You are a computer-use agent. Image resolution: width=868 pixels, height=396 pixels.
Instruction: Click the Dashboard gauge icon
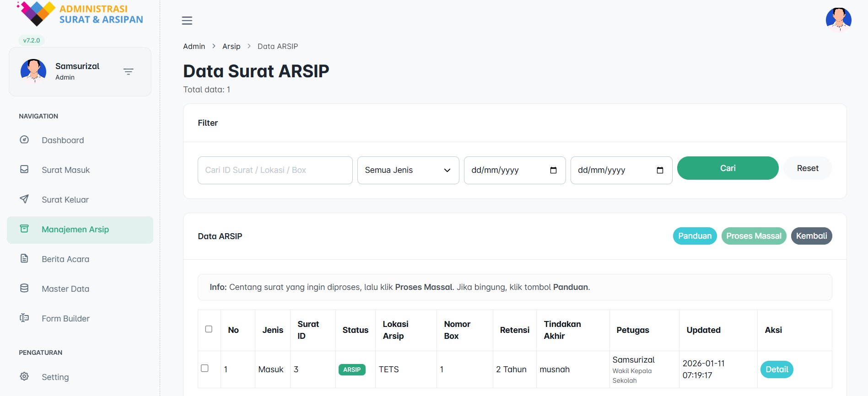[x=24, y=140]
